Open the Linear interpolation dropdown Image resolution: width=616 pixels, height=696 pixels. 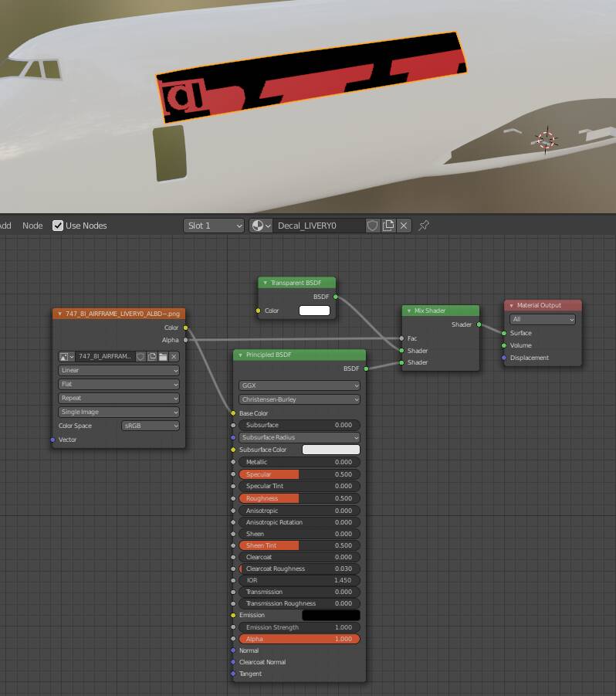click(x=119, y=370)
